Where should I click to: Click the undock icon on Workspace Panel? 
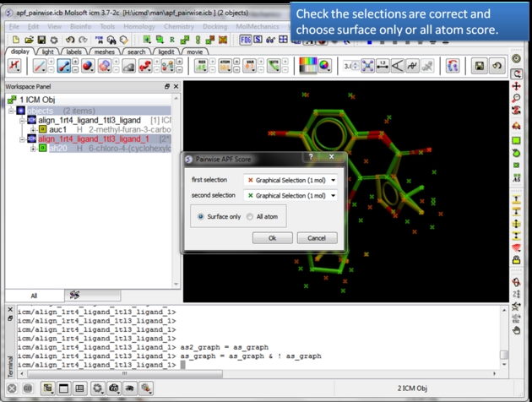tap(166, 86)
